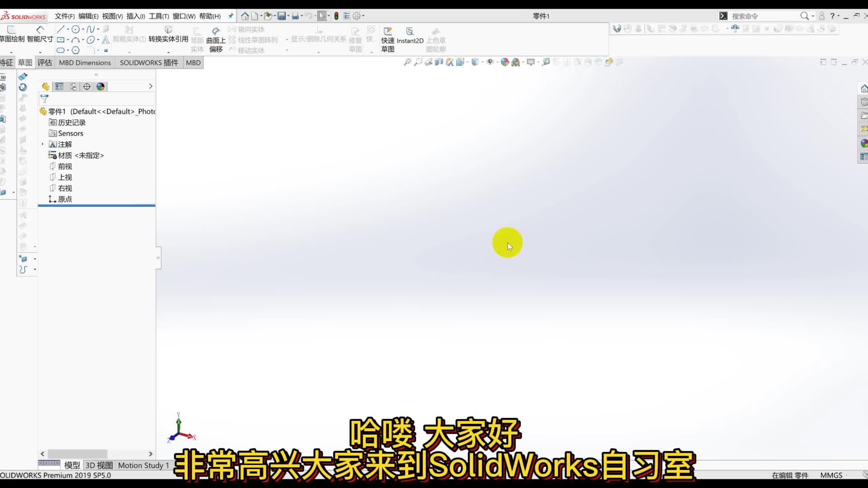This screenshot has height=488, width=868.
Task: Open the Rectangle tool dropdown arrow
Action: click(68, 40)
